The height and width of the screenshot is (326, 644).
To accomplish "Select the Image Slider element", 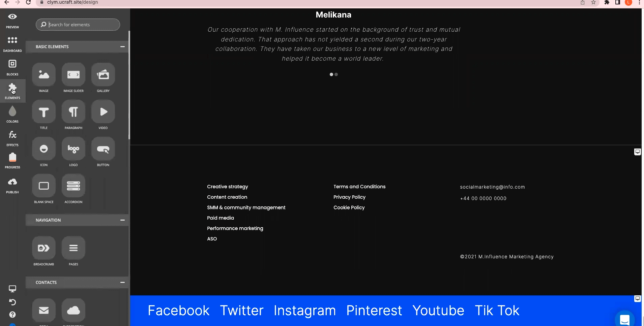I will click(74, 74).
